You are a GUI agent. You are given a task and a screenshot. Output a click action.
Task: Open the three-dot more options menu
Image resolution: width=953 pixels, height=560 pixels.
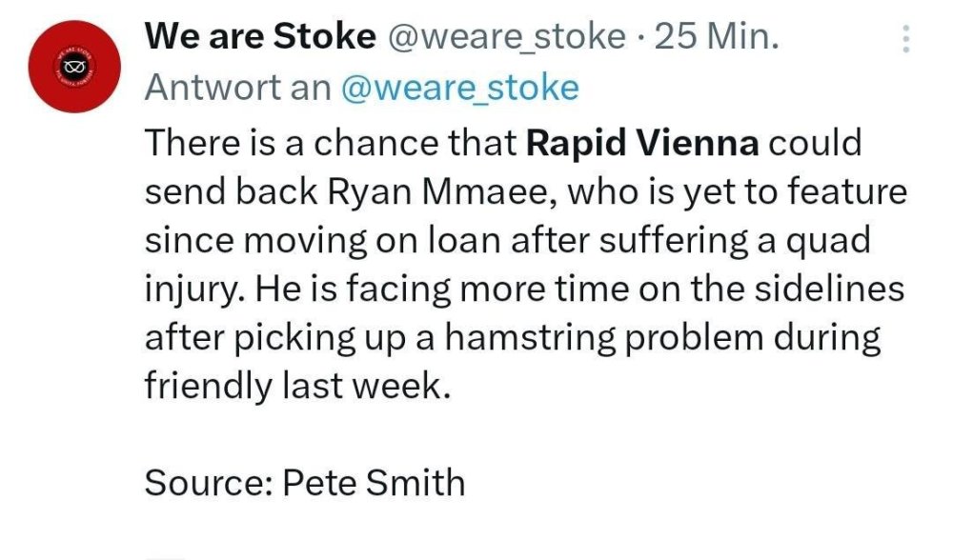[905, 38]
